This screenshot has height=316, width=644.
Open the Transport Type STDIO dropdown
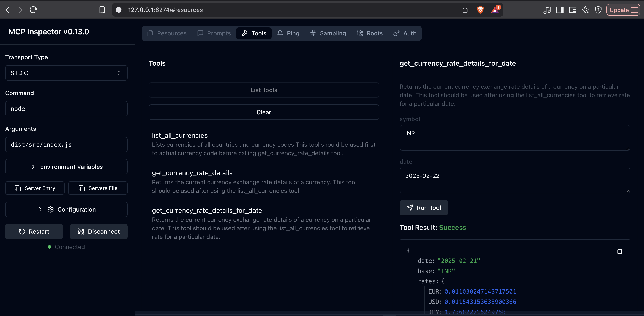coord(66,73)
